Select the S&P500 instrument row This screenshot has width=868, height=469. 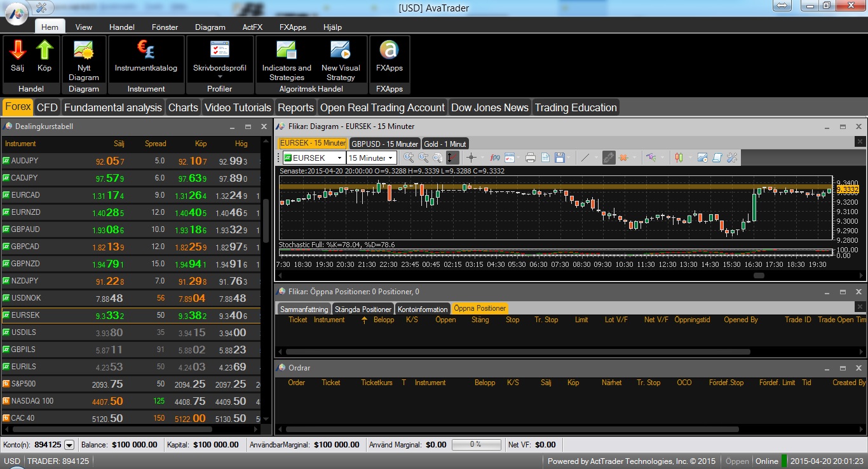[131, 384]
